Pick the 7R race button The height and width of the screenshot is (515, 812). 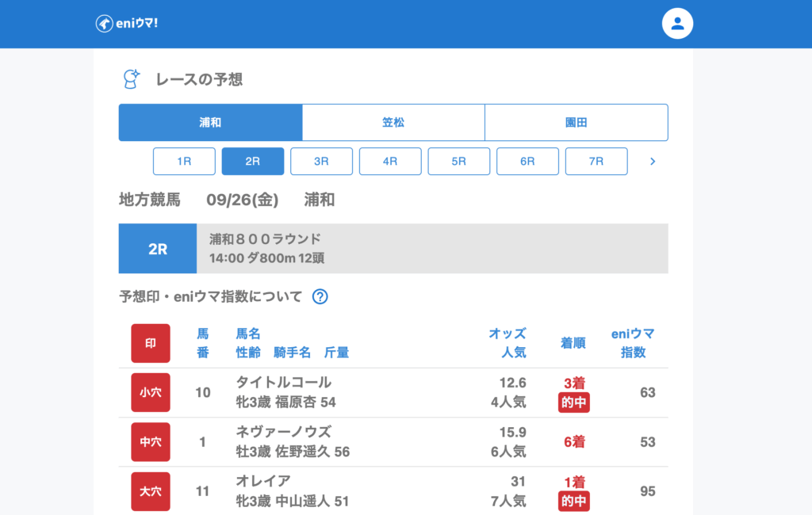click(x=596, y=161)
